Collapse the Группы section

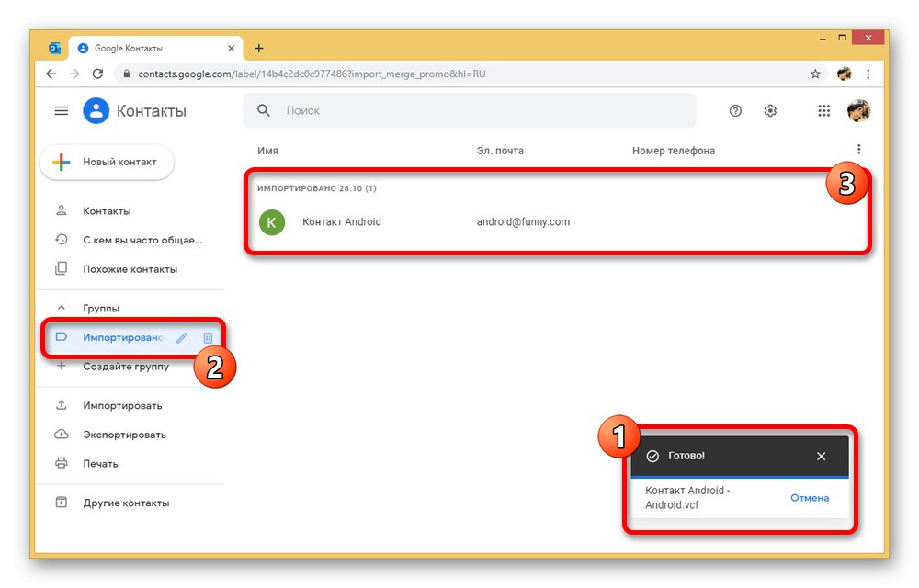61,308
